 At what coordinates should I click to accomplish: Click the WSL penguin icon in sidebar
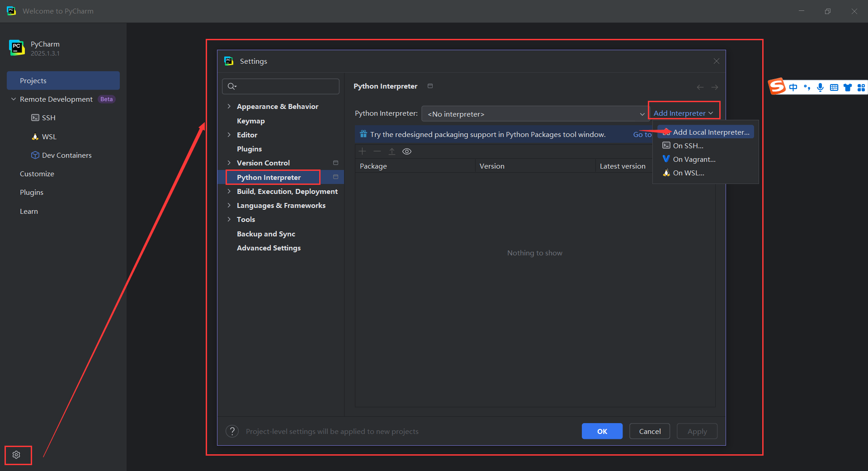click(x=35, y=137)
